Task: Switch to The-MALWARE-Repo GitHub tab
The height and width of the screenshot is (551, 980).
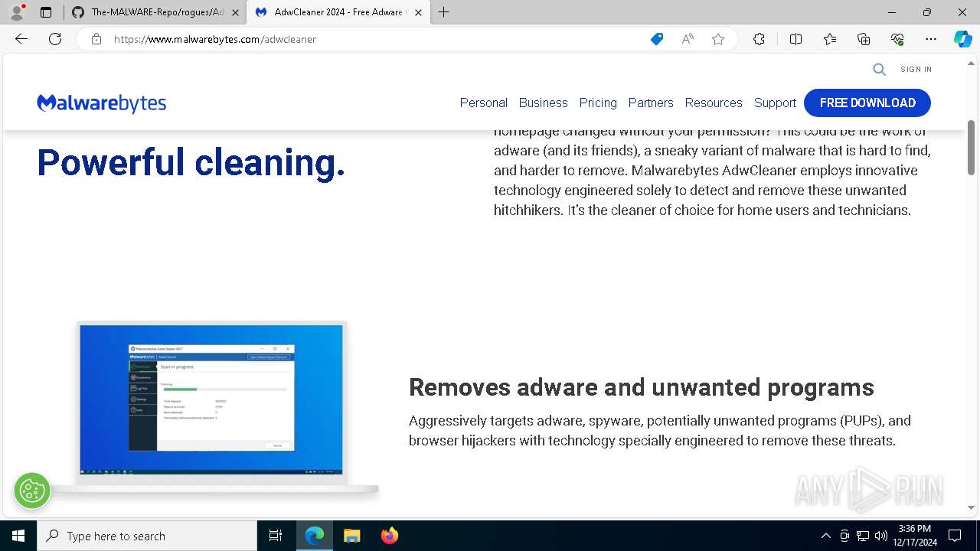Action: click(x=153, y=12)
